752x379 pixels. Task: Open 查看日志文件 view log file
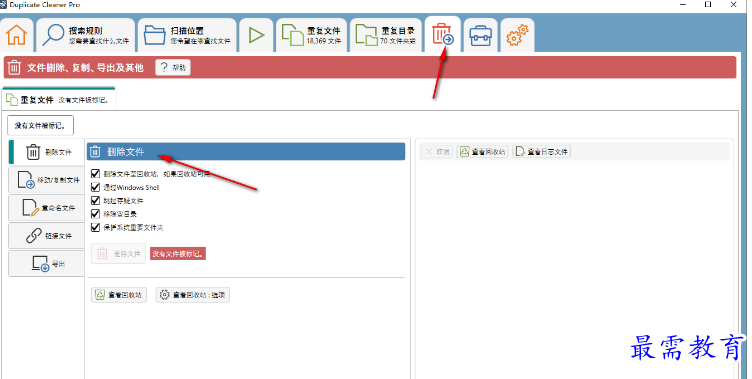point(541,152)
